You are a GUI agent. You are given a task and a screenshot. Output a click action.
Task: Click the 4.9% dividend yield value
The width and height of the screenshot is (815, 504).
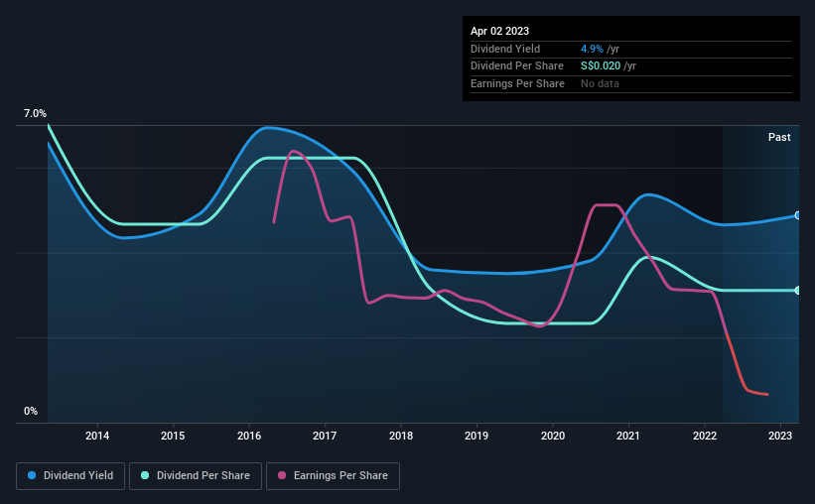(x=592, y=49)
